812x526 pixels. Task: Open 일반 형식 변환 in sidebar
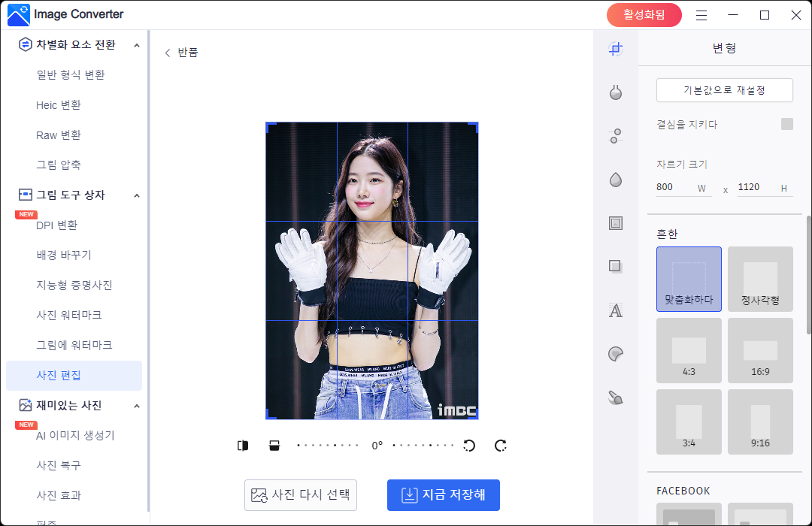(x=71, y=74)
